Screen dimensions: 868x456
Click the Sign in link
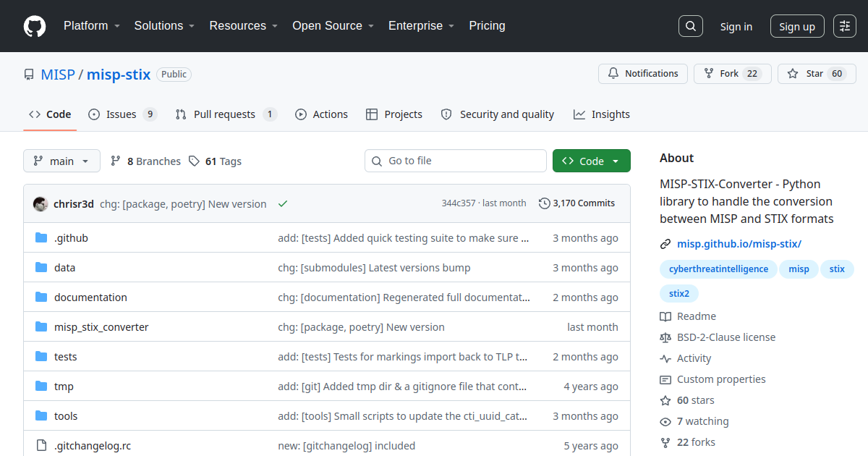point(736,26)
